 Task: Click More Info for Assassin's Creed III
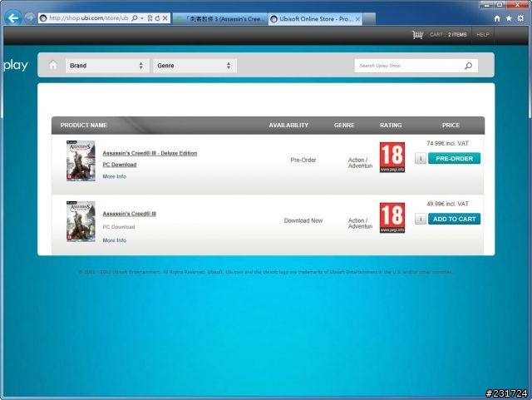(115, 240)
